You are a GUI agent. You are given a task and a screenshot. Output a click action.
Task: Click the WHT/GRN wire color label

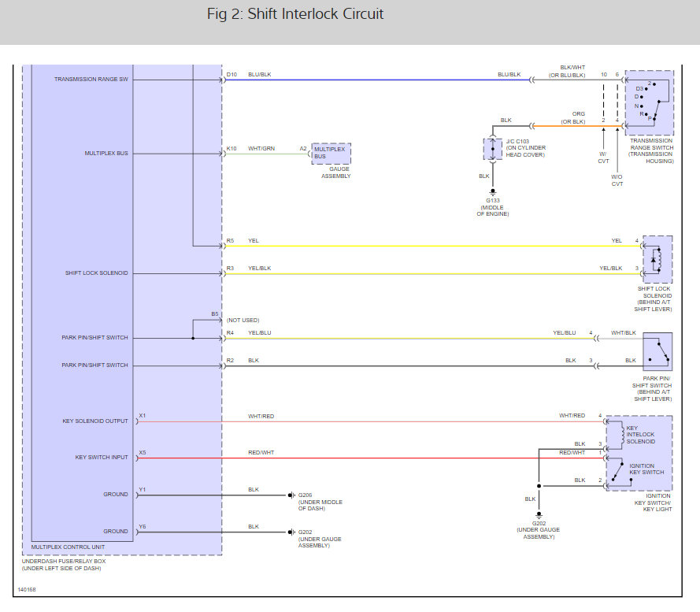(x=261, y=148)
